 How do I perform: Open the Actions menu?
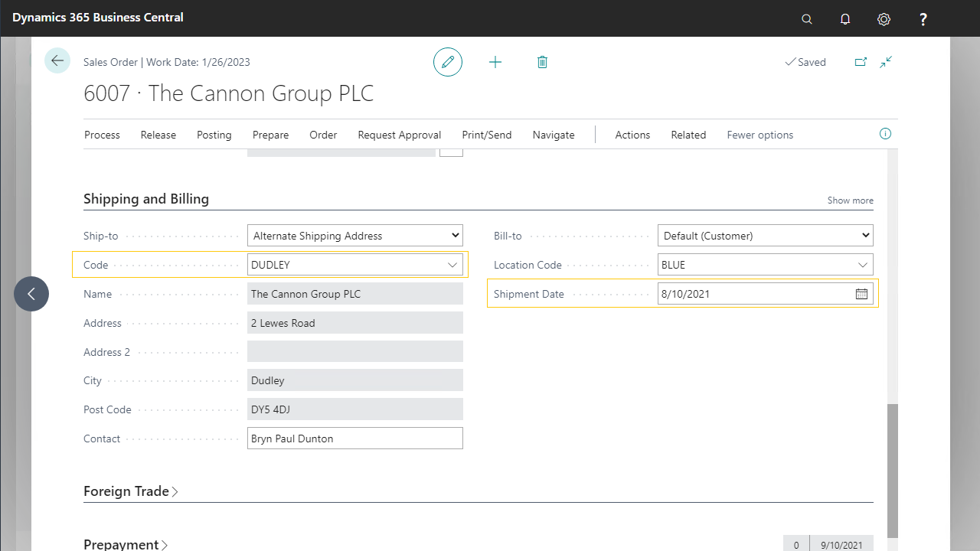632,135
